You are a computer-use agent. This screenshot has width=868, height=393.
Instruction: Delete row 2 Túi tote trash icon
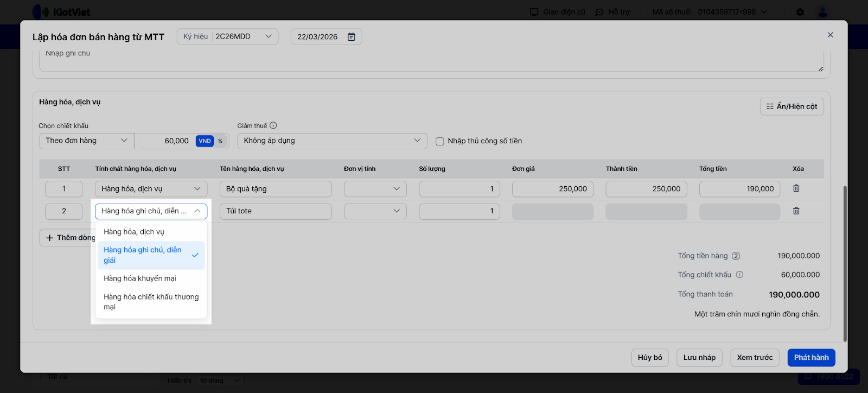pos(796,211)
